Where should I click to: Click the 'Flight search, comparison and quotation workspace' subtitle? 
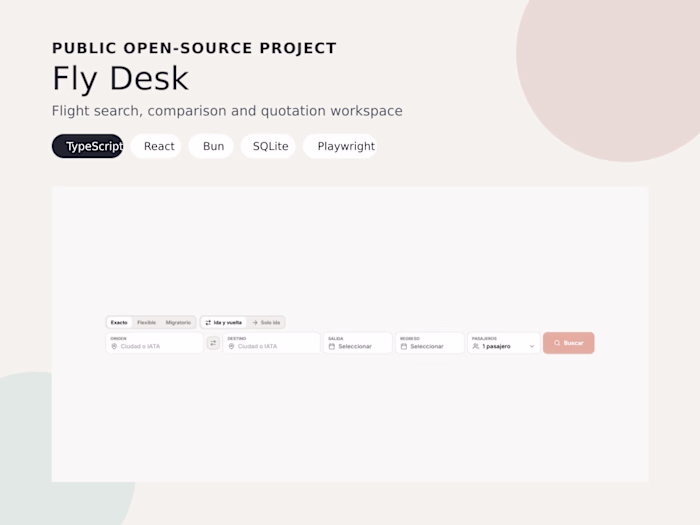[x=227, y=111]
